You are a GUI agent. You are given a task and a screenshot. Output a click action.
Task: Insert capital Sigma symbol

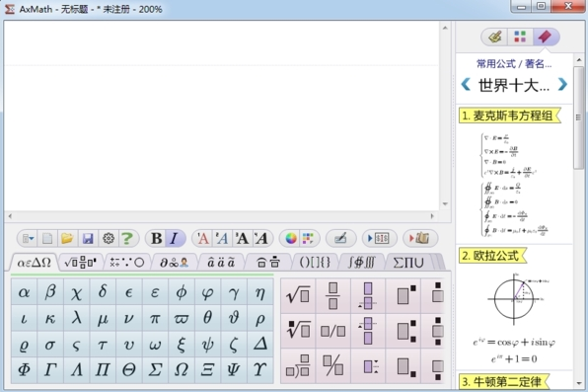click(155, 370)
